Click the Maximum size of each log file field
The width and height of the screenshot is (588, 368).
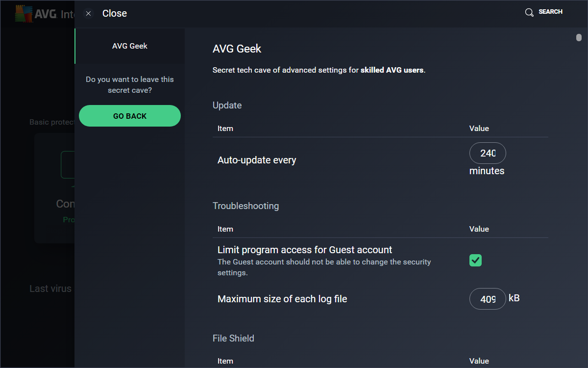pyautogui.click(x=488, y=299)
